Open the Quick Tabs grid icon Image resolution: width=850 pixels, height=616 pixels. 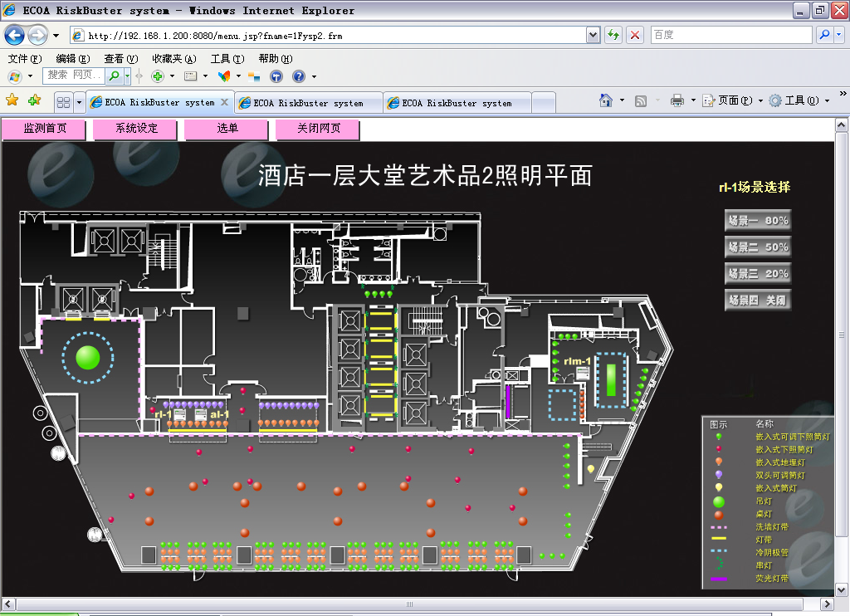pyautogui.click(x=63, y=102)
